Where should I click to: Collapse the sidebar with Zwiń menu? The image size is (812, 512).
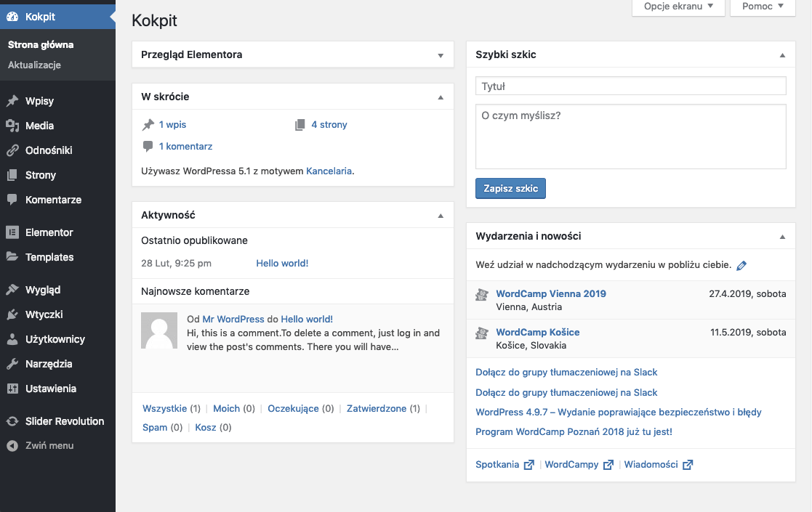point(49,445)
